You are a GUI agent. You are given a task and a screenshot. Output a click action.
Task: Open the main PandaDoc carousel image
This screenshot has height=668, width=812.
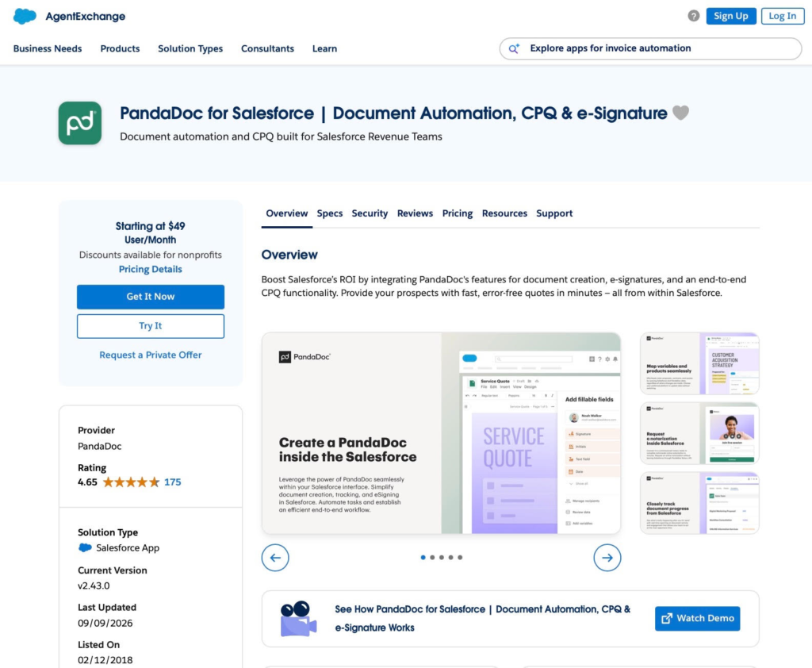pos(441,433)
